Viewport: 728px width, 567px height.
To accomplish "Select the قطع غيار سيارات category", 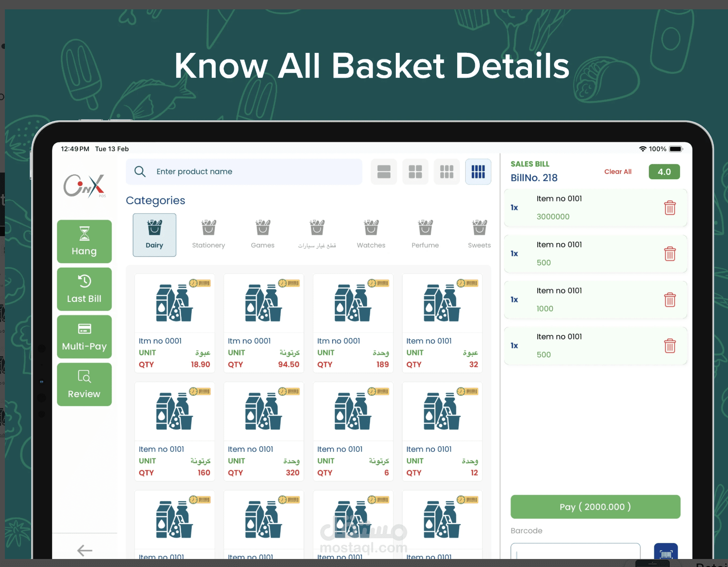I will click(317, 235).
